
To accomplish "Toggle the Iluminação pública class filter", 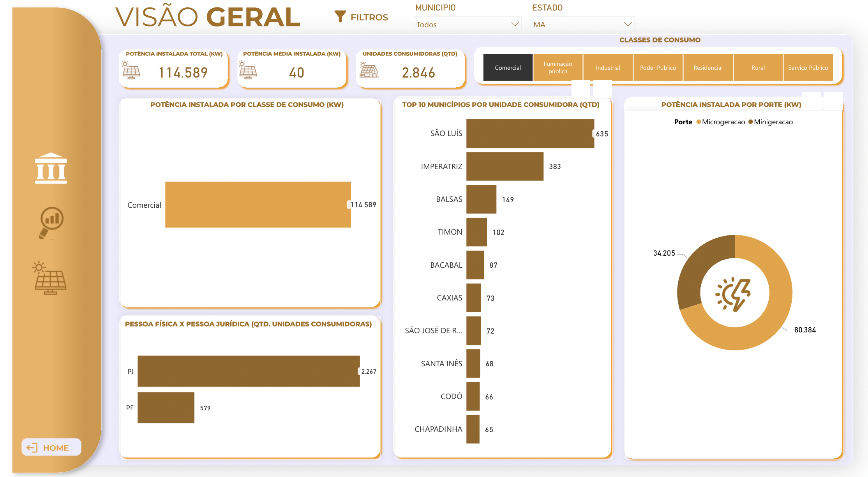I will point(557,67).
